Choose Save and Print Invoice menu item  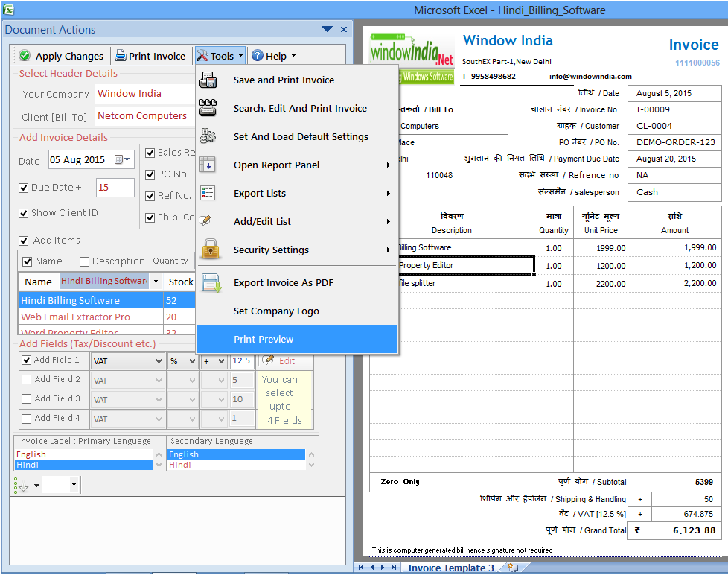297,80
